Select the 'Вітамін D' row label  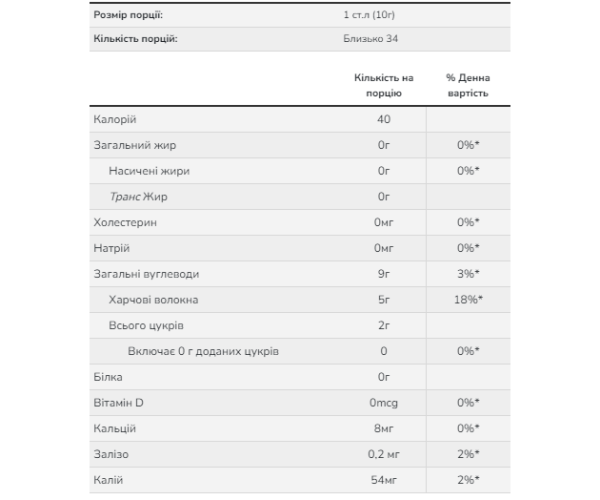[118, 403]
